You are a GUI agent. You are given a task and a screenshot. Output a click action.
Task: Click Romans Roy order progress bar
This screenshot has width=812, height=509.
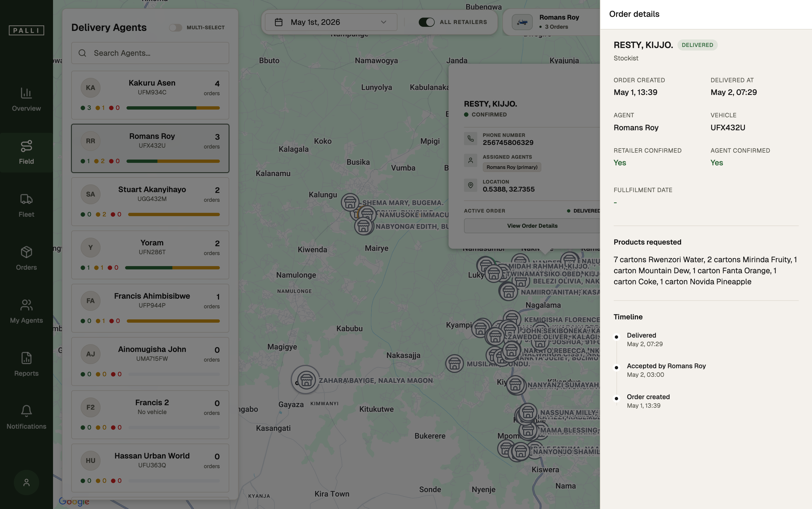[173, 161]
